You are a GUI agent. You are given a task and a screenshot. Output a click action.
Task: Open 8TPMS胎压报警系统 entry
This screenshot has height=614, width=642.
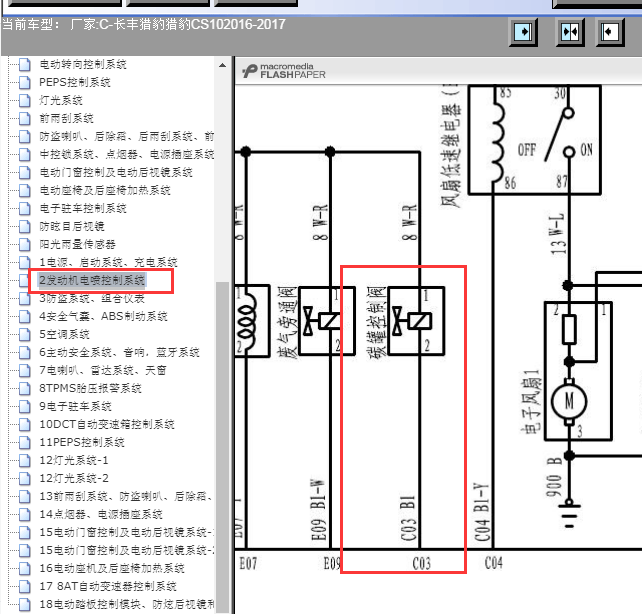90,388
